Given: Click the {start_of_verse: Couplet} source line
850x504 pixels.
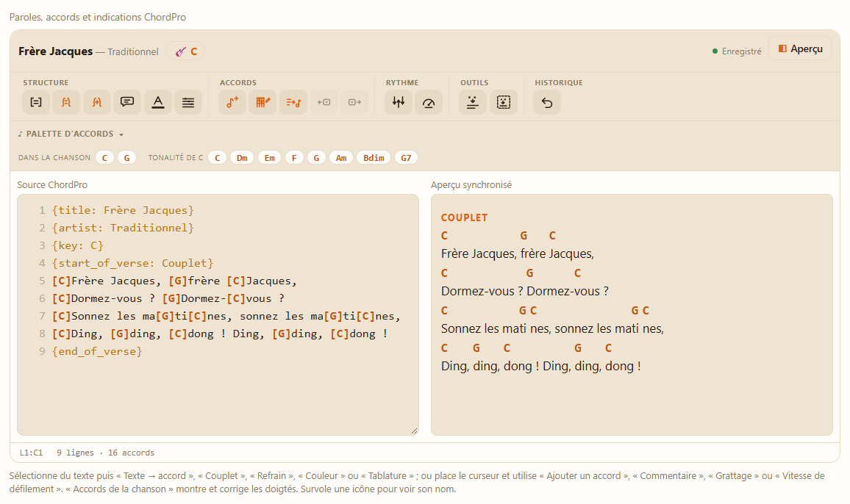Looking at the screenshot, I should pos(133,263).
